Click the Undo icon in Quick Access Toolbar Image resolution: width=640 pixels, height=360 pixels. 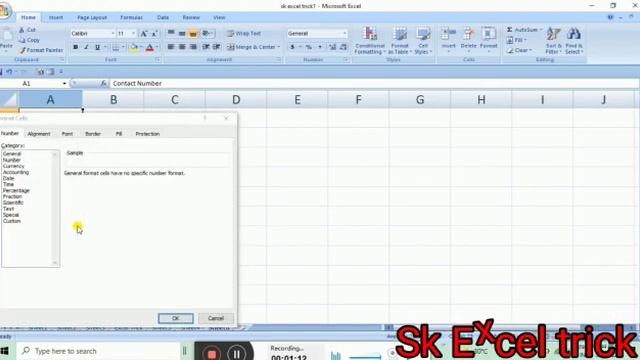coord(9,72)
